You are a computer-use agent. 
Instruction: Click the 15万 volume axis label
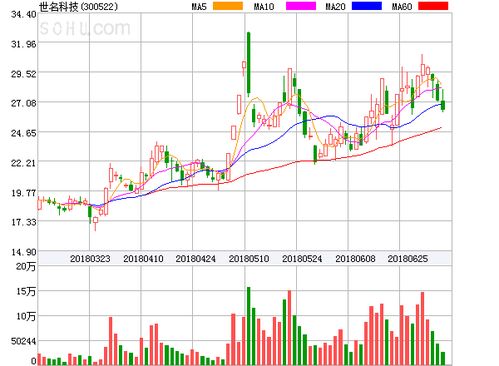(26, 292)
